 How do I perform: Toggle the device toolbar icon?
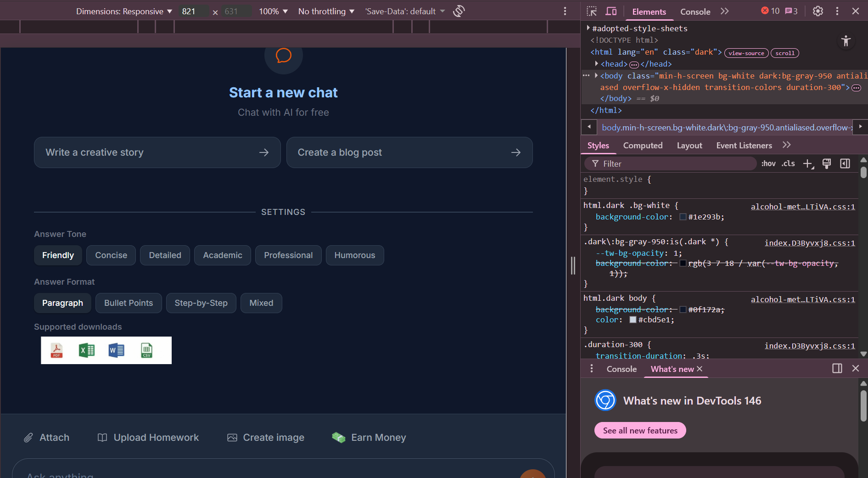[x=611, y=11]
